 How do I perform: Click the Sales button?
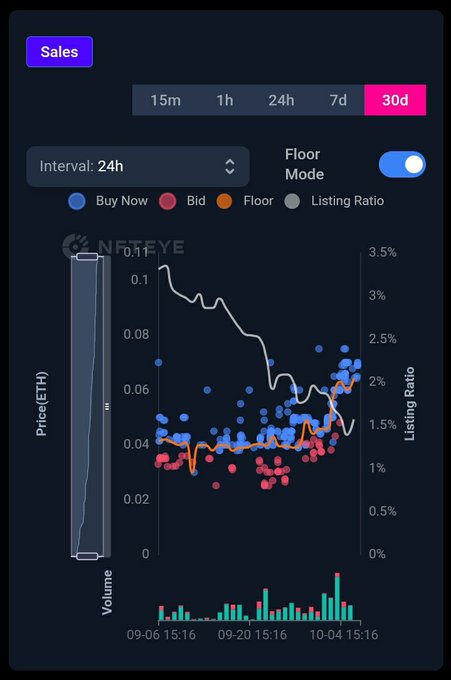click(59, 52)
